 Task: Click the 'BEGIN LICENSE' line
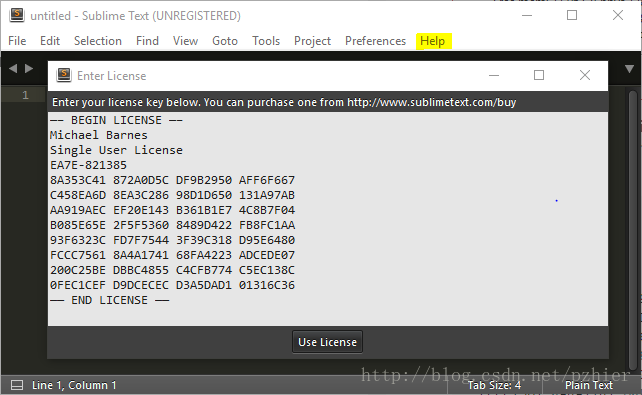click(116, 120)
